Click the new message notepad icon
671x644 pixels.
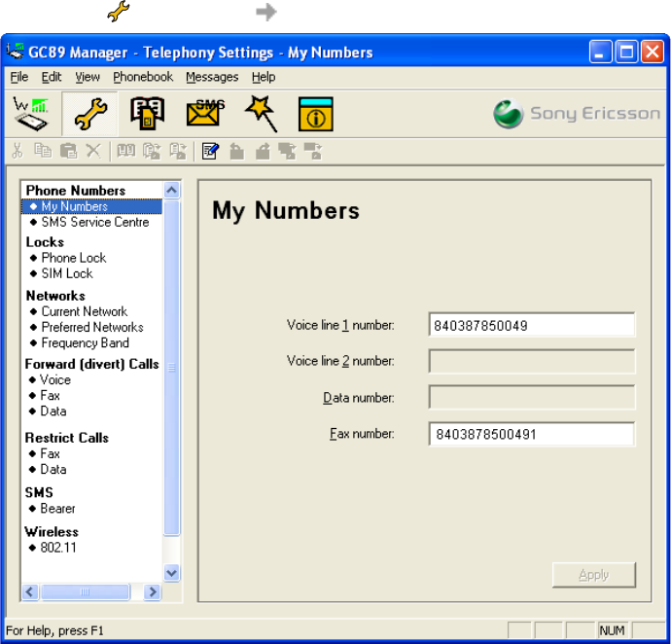pos(211,151)
